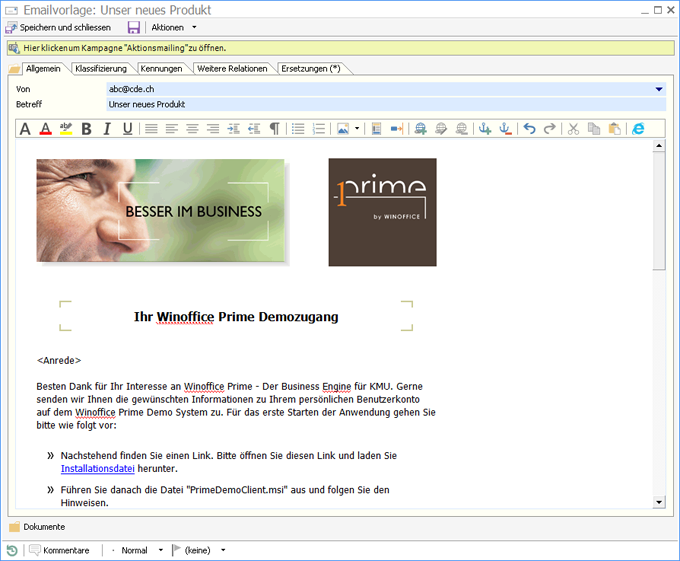Click scrollbar down arrow in editor

tap(659, 502)
